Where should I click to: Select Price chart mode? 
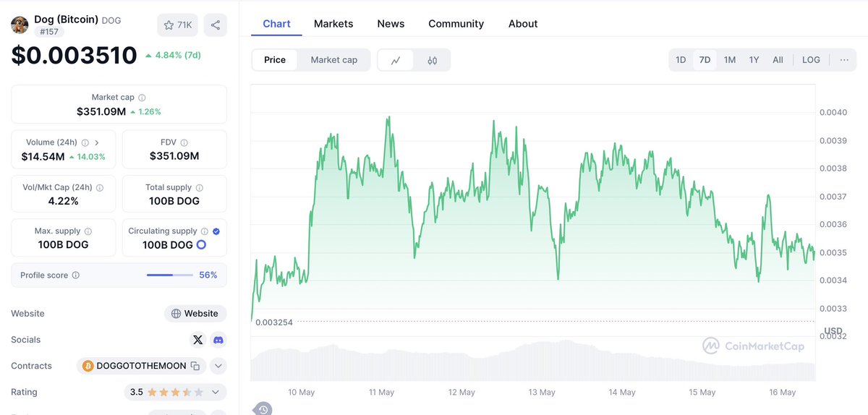click(x=275, y=60)
